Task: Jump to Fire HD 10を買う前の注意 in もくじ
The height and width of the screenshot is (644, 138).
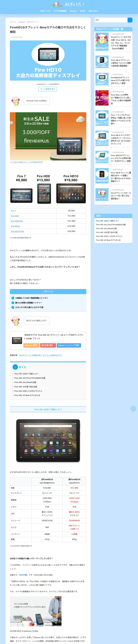Action: pos(26,387)
